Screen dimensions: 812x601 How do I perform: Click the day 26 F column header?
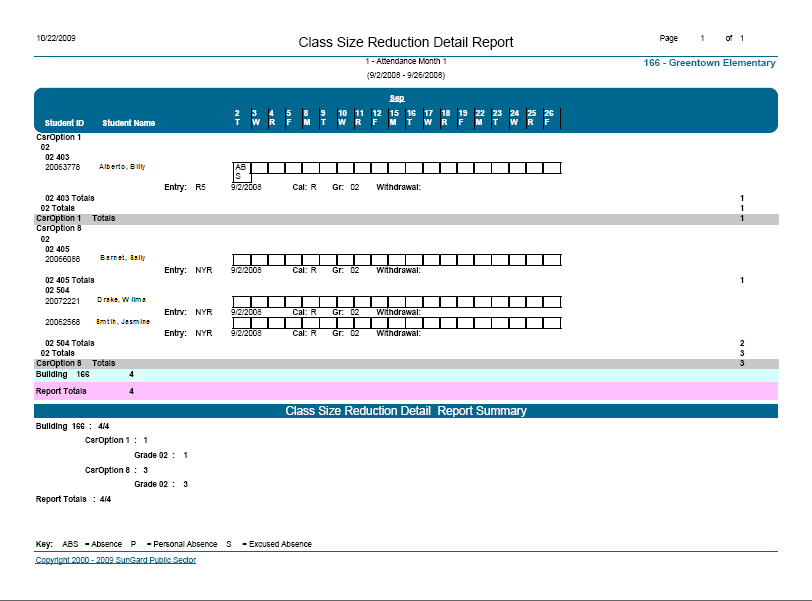548,118
